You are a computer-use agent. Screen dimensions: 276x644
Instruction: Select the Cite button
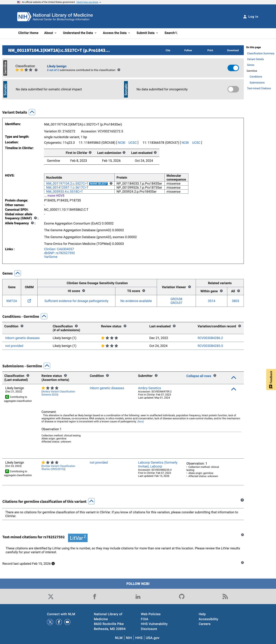168,50
